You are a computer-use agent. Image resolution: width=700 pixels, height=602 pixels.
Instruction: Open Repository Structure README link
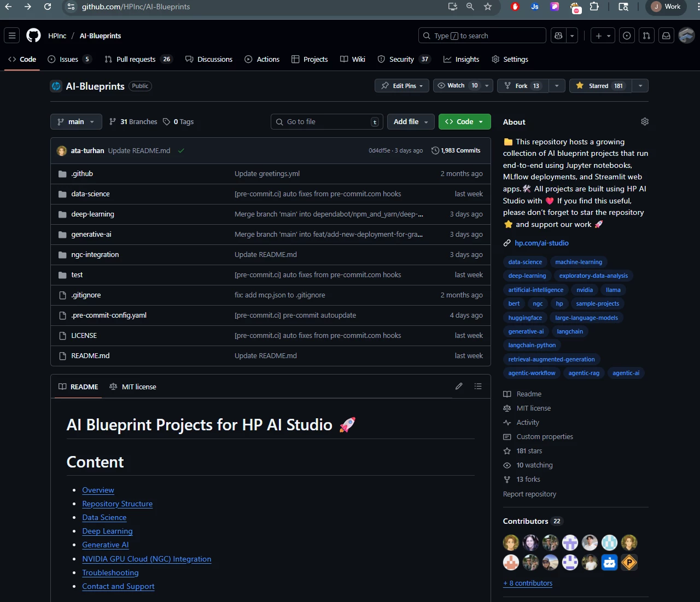click(x=117, y=504)
